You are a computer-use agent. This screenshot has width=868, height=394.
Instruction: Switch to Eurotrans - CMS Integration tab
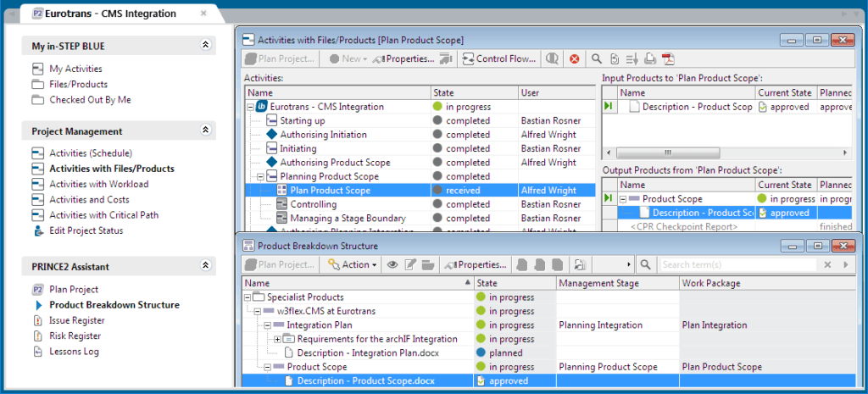[x=111, y=14]
